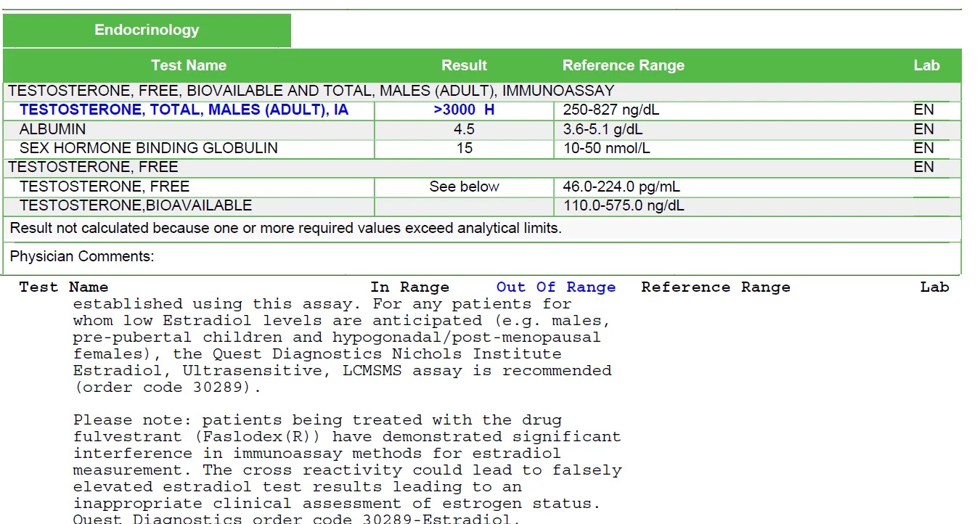
Task: Click the >3000 H result value
Action: pos(464,110)
